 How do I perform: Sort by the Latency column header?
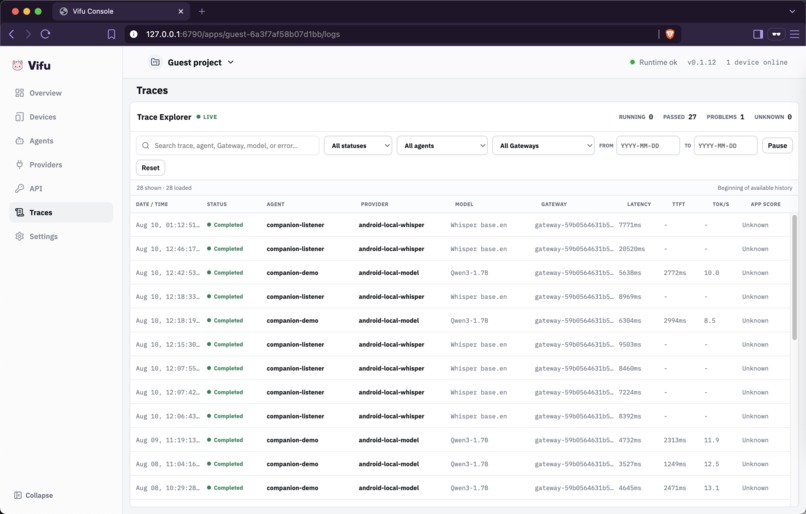(x=638, y=204)
